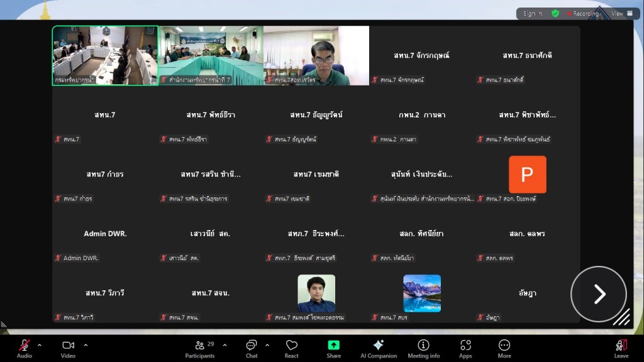Expand the arrow next to Participants
This screenshot has height=362, width=644.
[225, 345]
